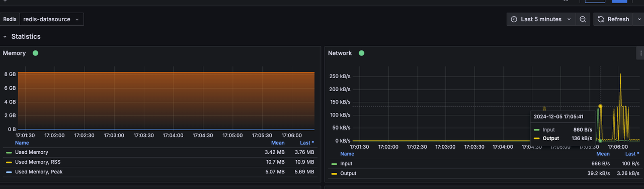Click the Network panel three-dot menu
The height and width of the screenshot is (189, 644).
click(x=640, y=53)
